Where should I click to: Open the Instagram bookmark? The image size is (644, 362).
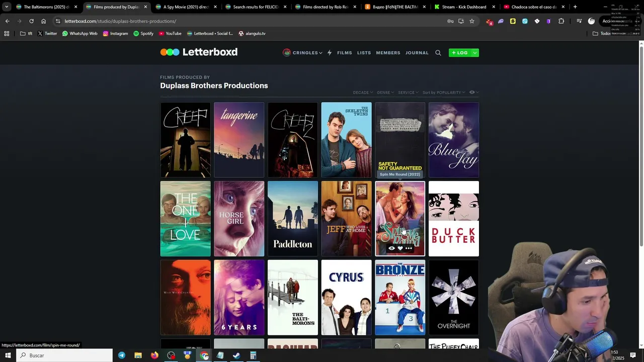pyautogui.click(x=115, y=34)
